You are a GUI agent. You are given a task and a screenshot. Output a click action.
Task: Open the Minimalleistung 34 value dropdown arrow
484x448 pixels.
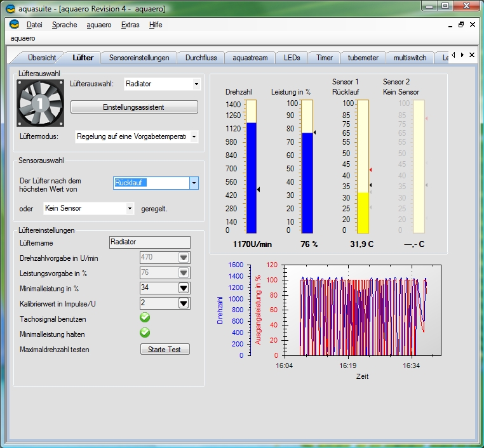(184, 288)
